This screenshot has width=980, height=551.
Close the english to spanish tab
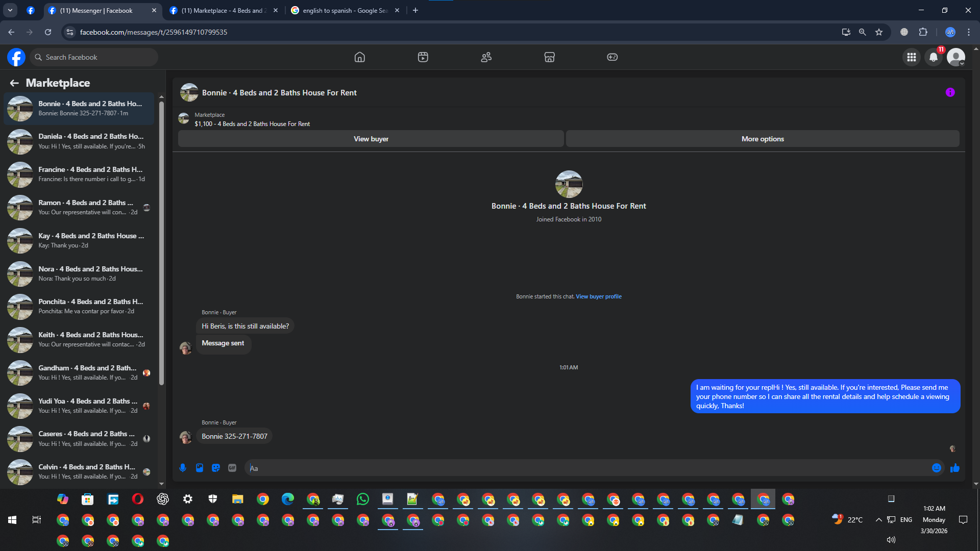coord(397,10)
